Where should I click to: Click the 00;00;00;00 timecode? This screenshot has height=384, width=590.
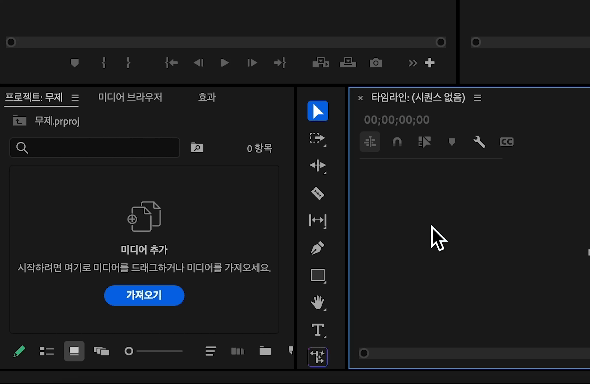397,120
